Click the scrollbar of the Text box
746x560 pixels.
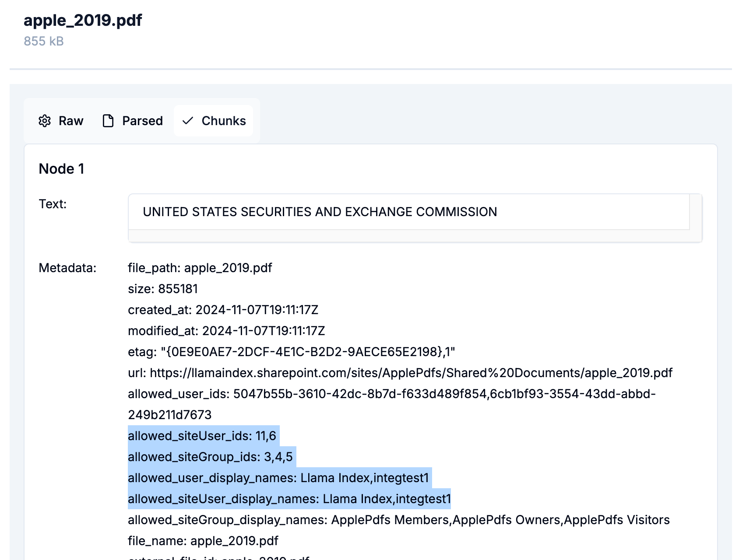point(696,217)
